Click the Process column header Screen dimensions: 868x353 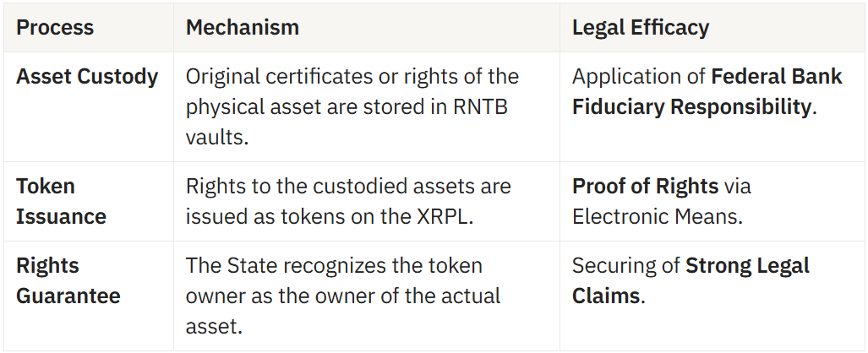pos(55,27)
